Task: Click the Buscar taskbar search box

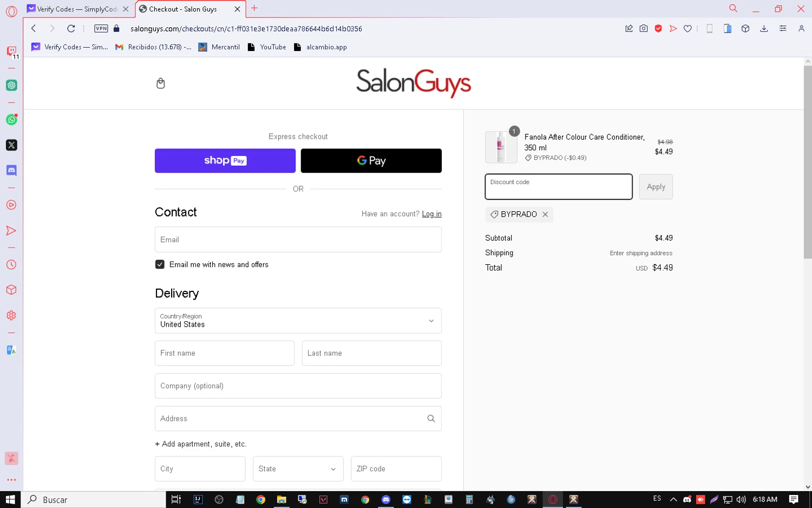Action: [93, 500]
